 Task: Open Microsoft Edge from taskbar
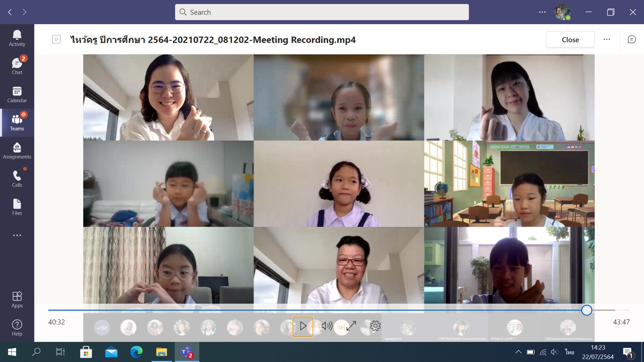136,352
